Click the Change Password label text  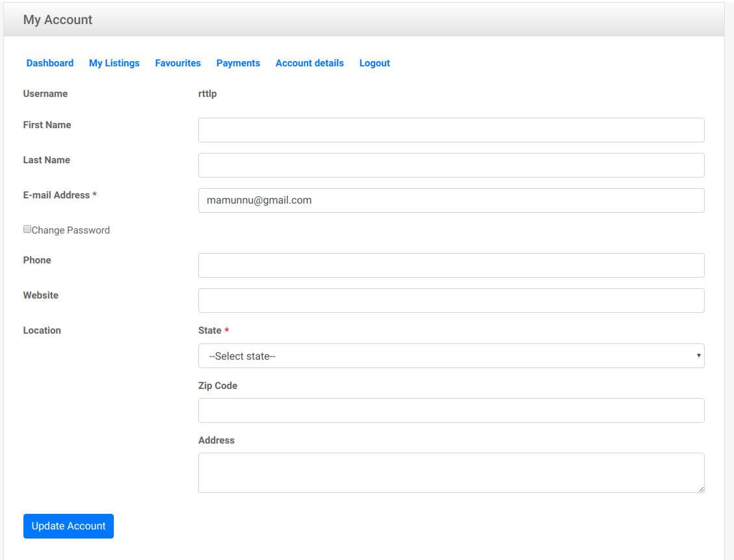pyautogui.click(x=70, y=230)
